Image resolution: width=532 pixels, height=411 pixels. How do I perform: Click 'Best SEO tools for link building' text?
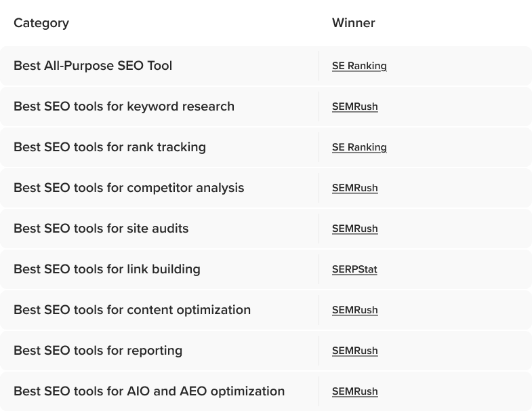click(107, 269)
